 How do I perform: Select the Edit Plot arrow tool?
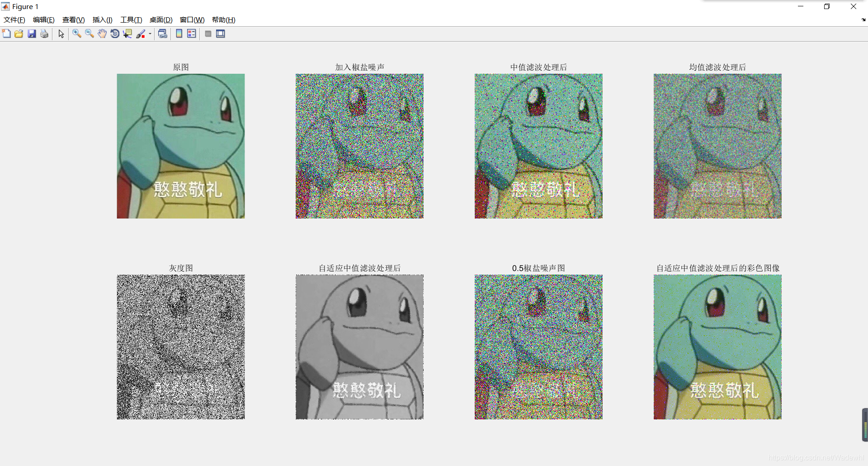pyautogui.click(x=61, y=33)
